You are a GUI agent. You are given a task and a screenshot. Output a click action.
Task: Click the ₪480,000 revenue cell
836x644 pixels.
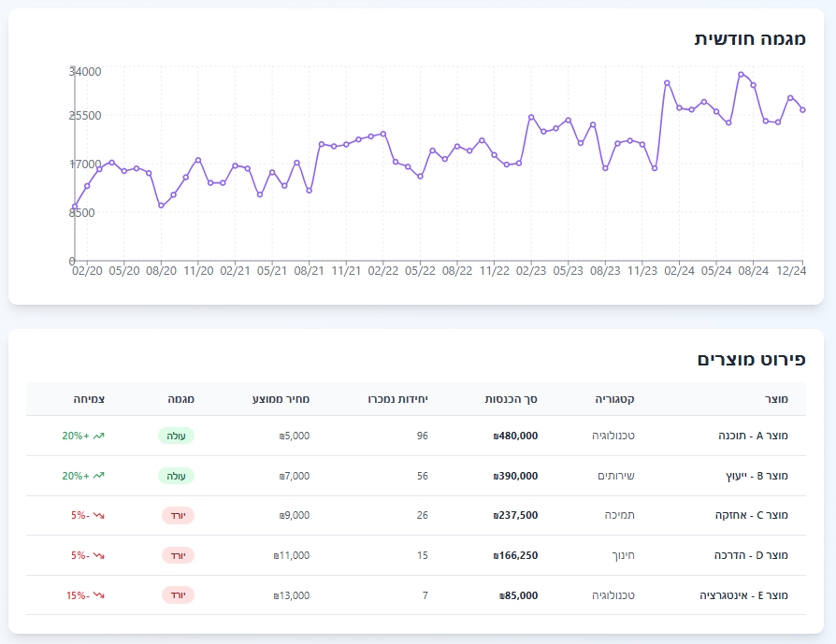tap(515, 436)
